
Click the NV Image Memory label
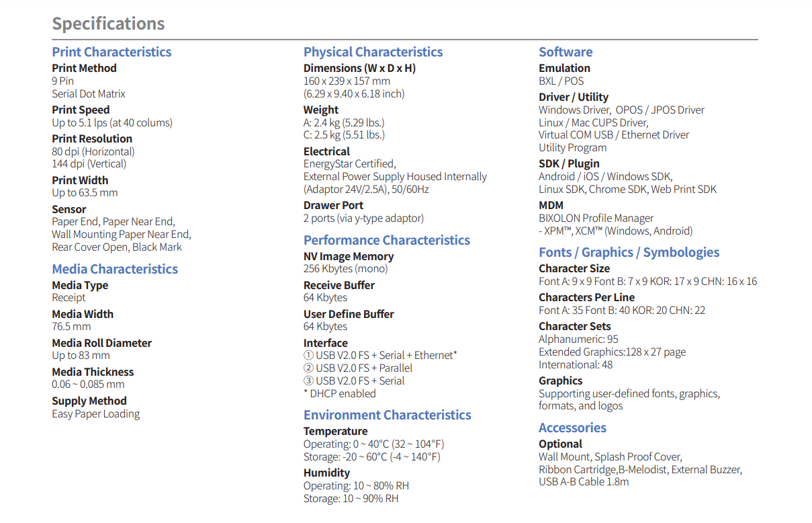pyautogui.click(x=348, y=256)
